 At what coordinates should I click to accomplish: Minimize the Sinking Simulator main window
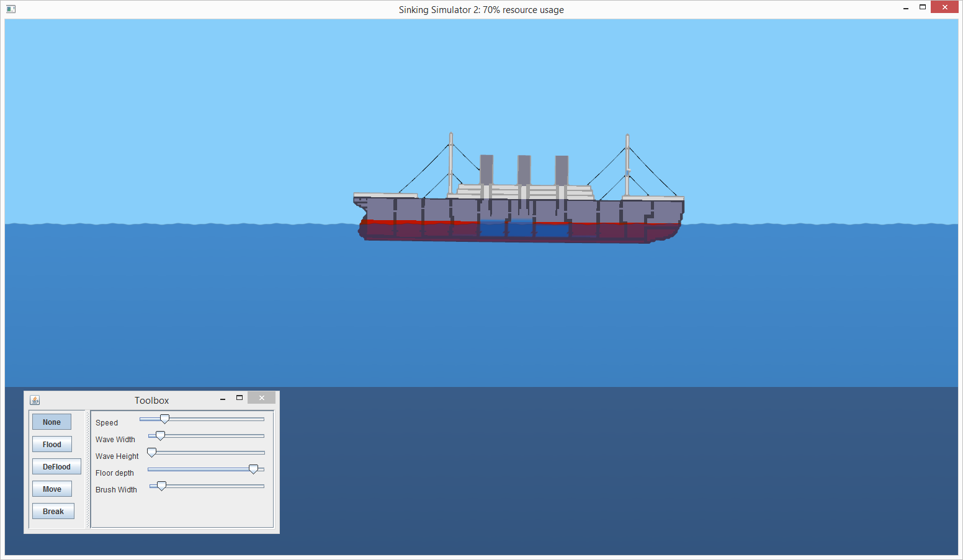pyautogui.click(x=906, y=9)
